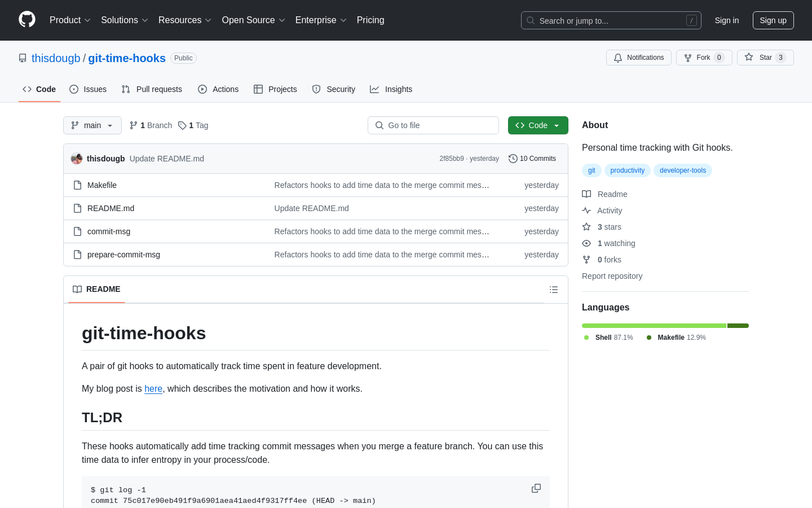Open the Makefile 12.9% language link
The image size is (812, 508).
[x=676, y=338]
